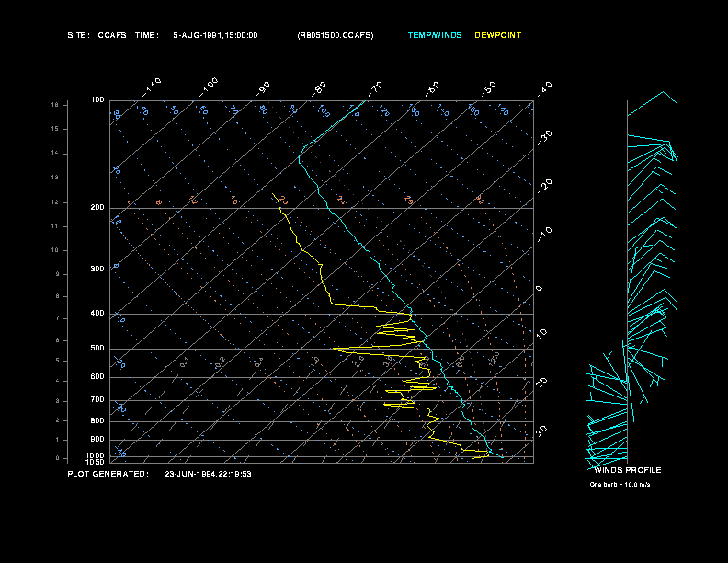Click the -60 isotherm label

tap(432, 88)
